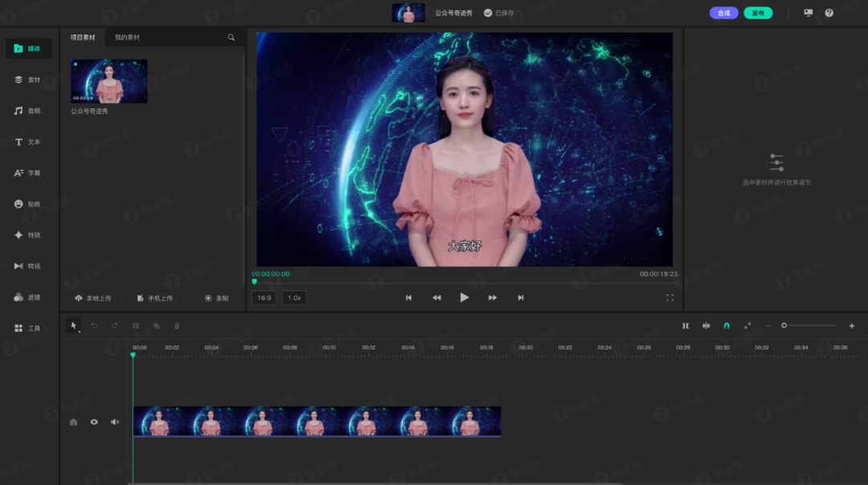Click the search icon in media panel

[231, 38]
